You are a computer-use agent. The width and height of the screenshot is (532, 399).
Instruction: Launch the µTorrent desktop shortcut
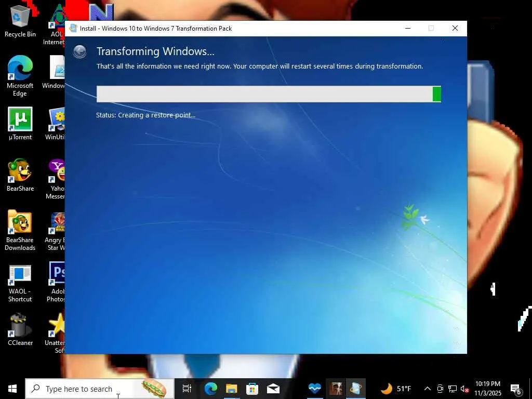coord(20,124)
